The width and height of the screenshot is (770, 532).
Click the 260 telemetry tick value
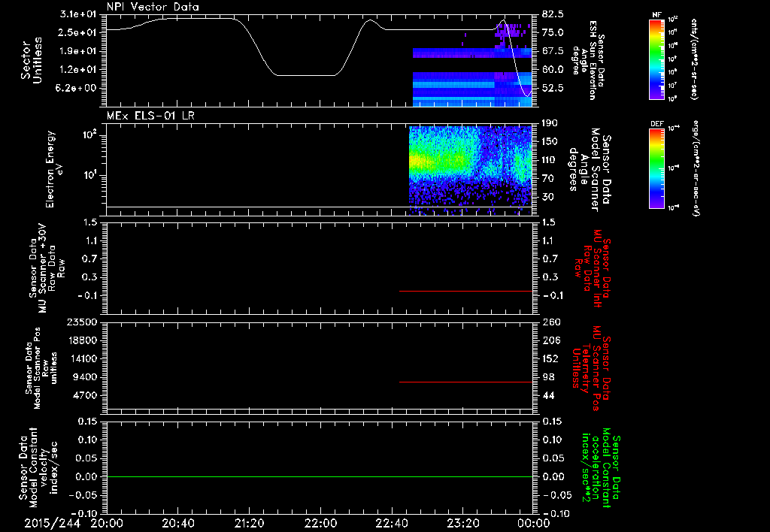click(550, 322)
